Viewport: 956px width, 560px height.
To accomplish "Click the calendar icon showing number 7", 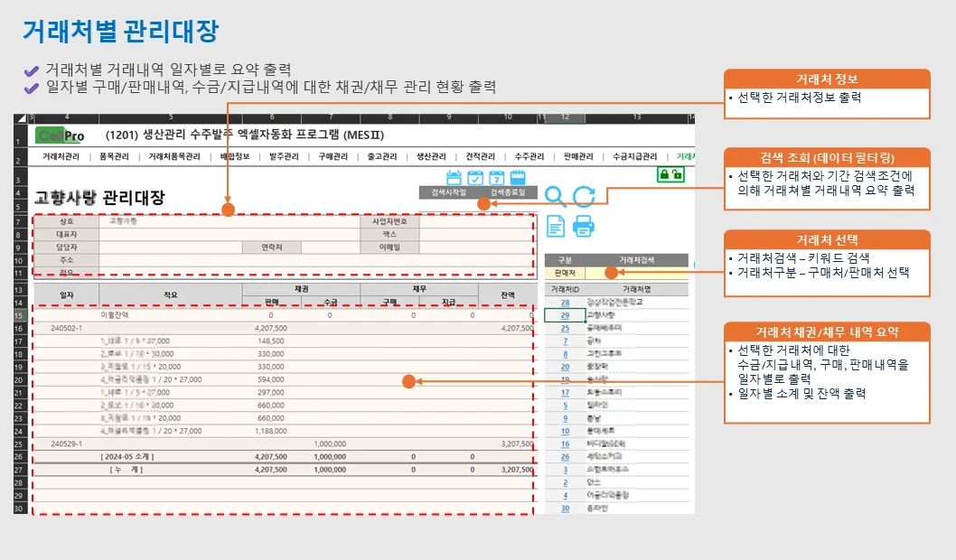I will tap(496, 178).
